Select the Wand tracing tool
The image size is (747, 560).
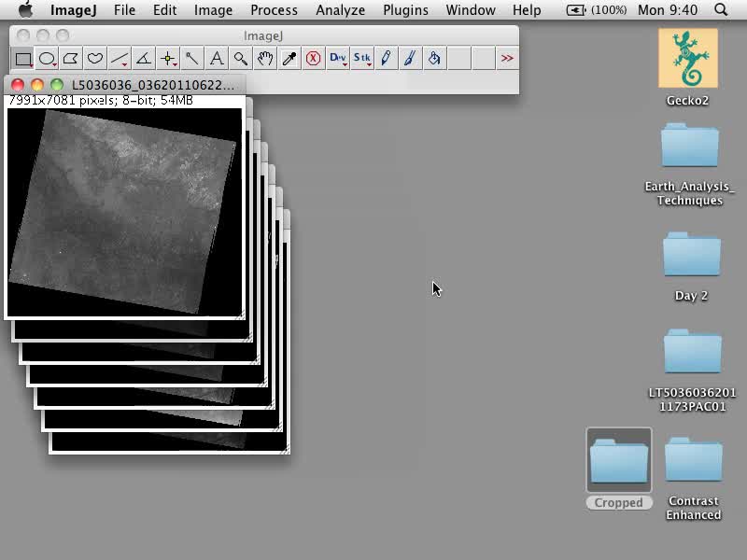pyautogui.click(x=192, y=59)
